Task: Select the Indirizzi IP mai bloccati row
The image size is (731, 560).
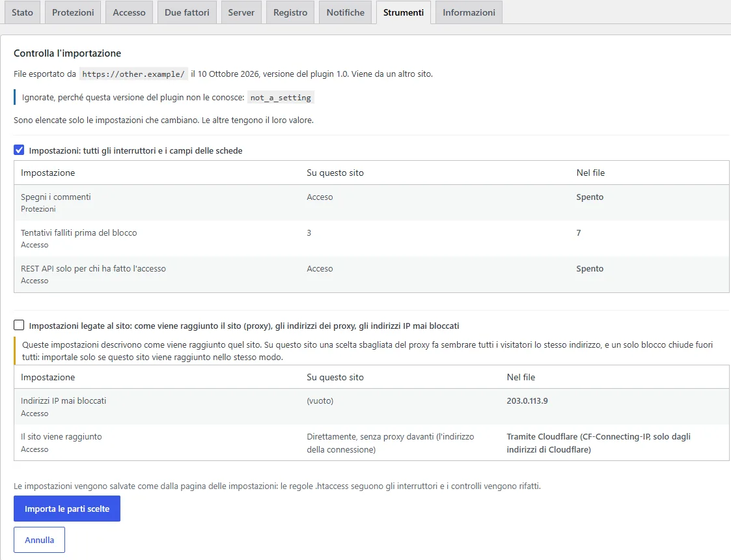Action: 372,406
